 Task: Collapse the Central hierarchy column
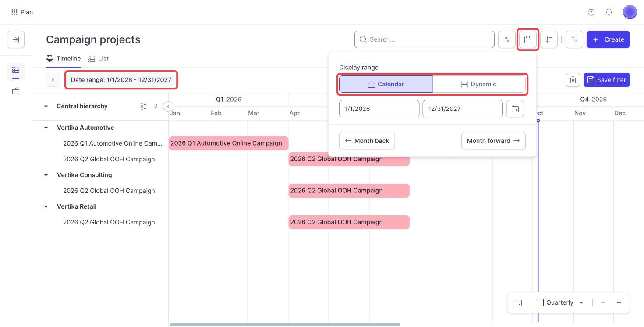[46, 107]
